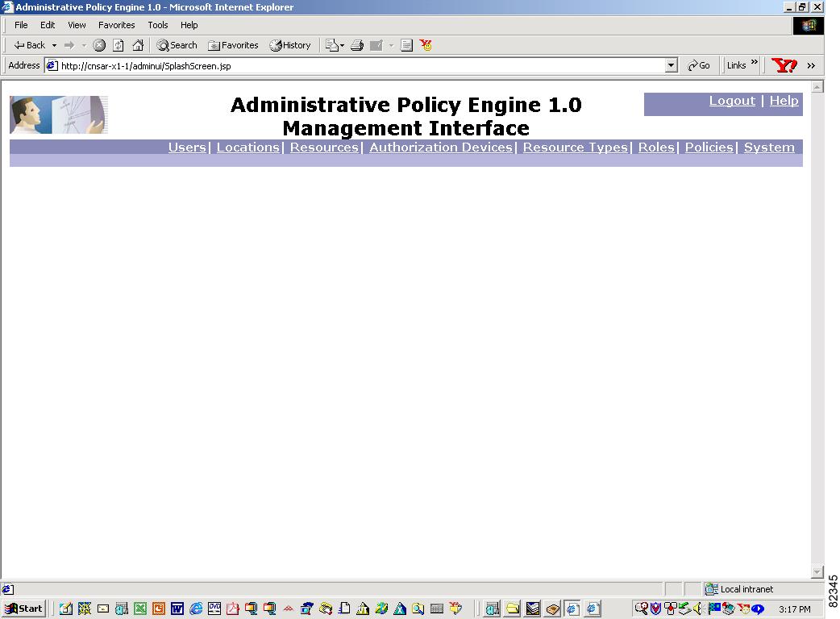Click the McAfee shield tray icon
Image resolution: width=840 pixels, height=619 pixels.
tap(655, 609)
